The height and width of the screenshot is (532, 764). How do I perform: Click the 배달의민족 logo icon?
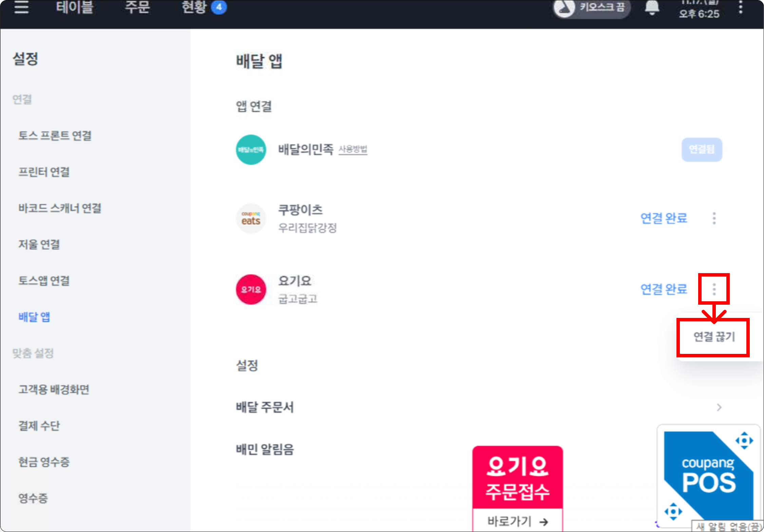[251, 150]
